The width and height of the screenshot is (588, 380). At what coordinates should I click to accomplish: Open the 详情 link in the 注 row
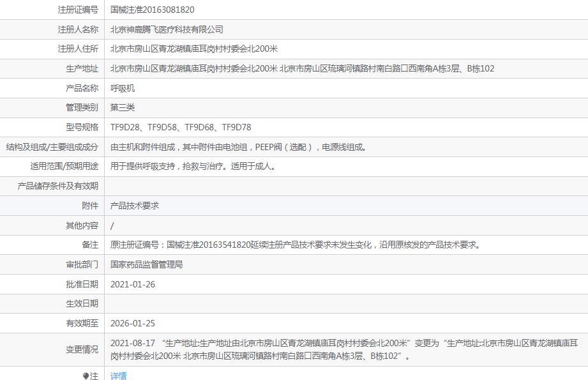119,376
